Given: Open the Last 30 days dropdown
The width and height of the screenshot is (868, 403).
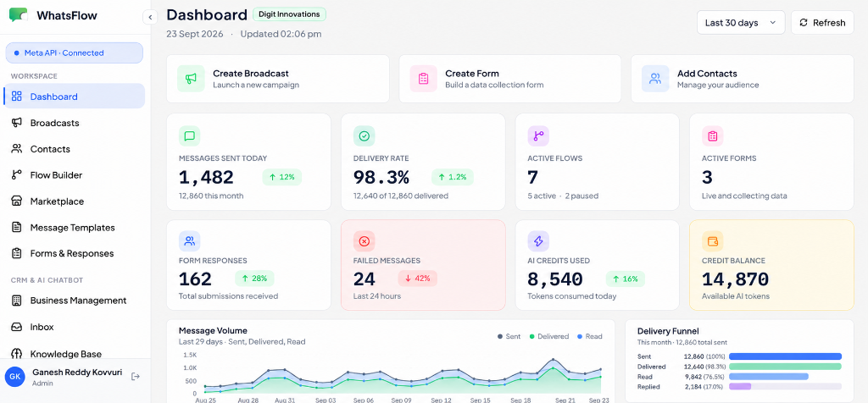Looking at the screenshot, I should tap(741, 23).
